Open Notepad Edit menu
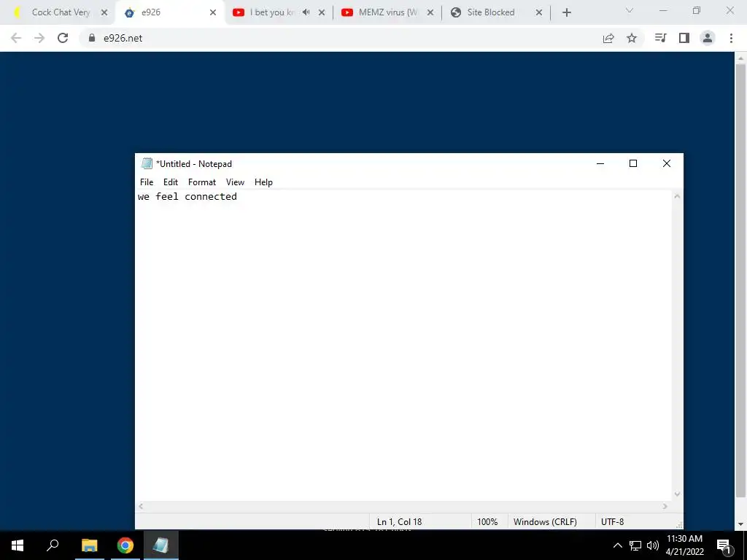The image size is (747, 560). [171, 182]
